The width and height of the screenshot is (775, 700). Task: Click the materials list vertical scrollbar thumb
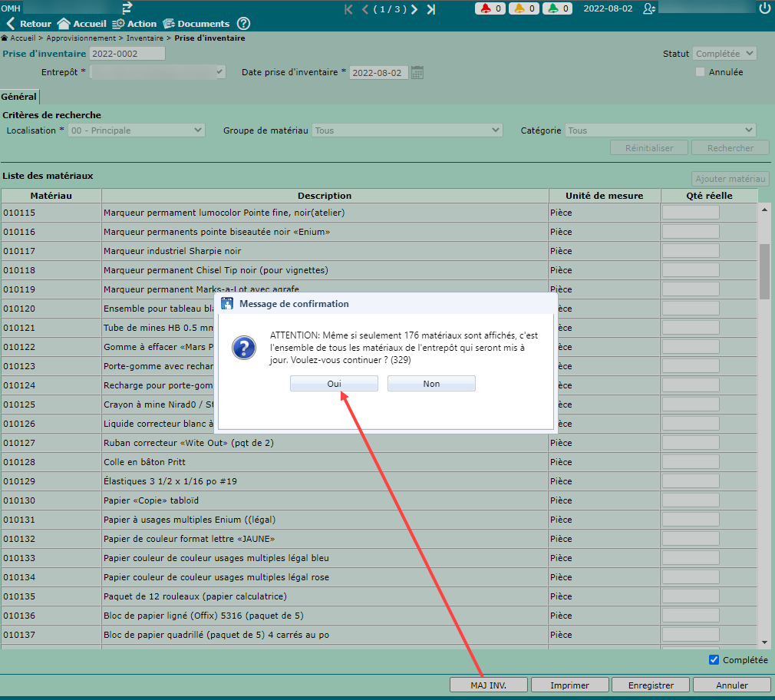tap(764, 271)
